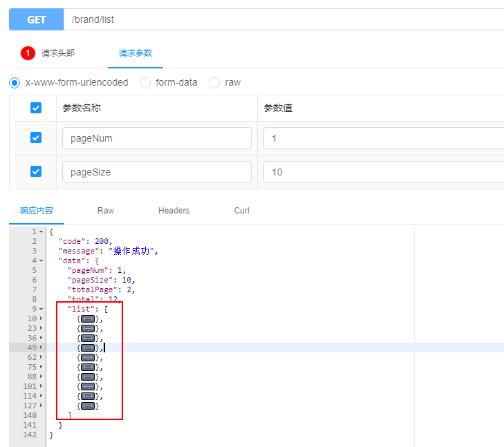Select form-data radio option
The image size is (504, 447).
[145, 83]
